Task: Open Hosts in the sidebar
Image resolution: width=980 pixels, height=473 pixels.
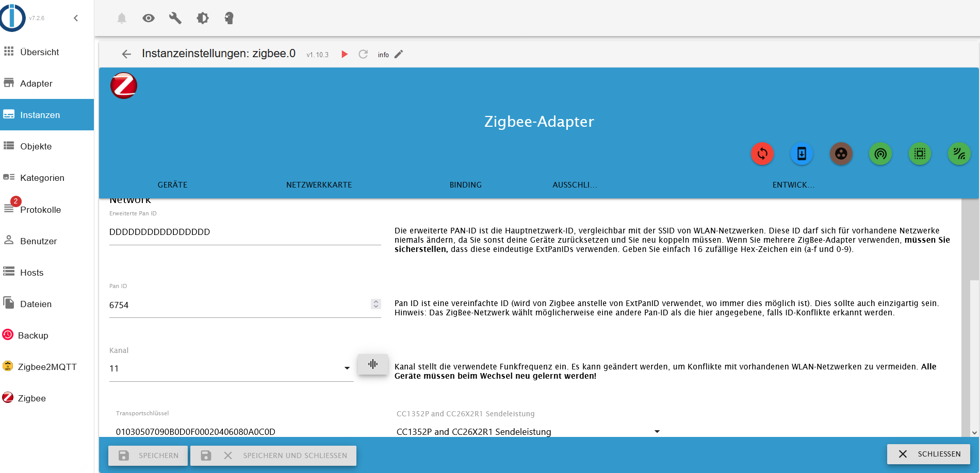Action: (47, 273)
